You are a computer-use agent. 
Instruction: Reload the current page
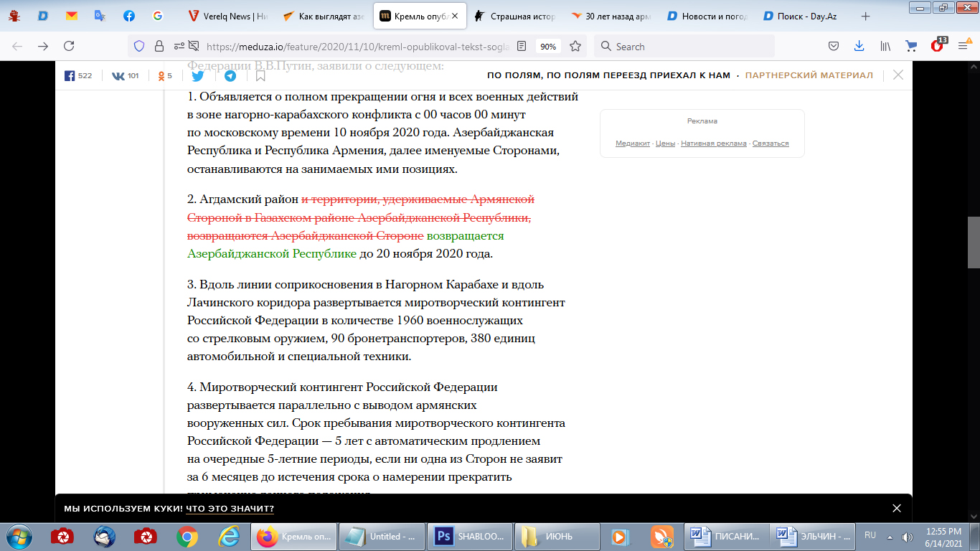click(69, 46)
